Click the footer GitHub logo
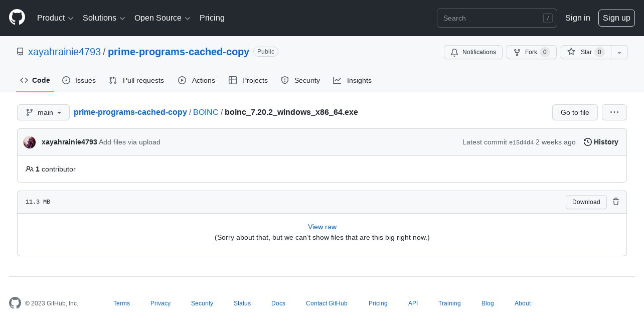 (x=15, y=303)
